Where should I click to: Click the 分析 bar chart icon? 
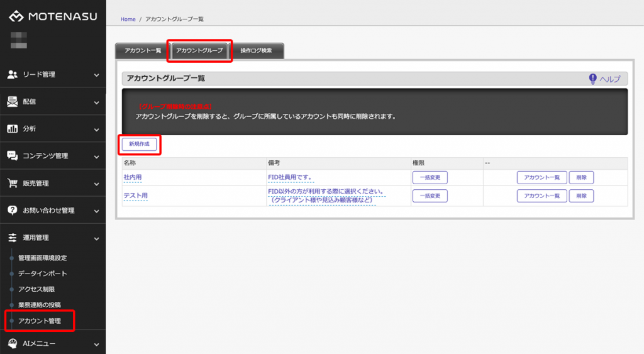[12, 129]
